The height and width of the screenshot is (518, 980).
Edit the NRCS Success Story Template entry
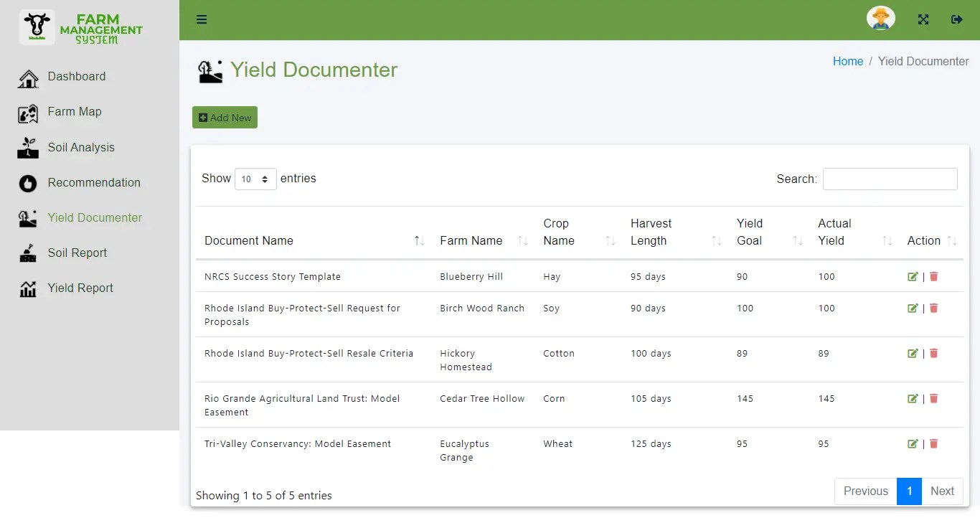coord(913,276)
